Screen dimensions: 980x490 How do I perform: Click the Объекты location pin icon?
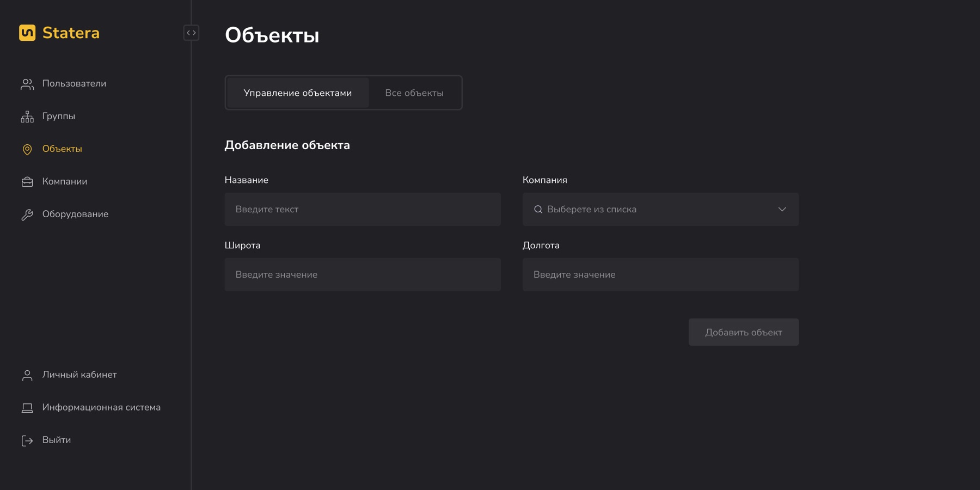(x=27, y=149)
